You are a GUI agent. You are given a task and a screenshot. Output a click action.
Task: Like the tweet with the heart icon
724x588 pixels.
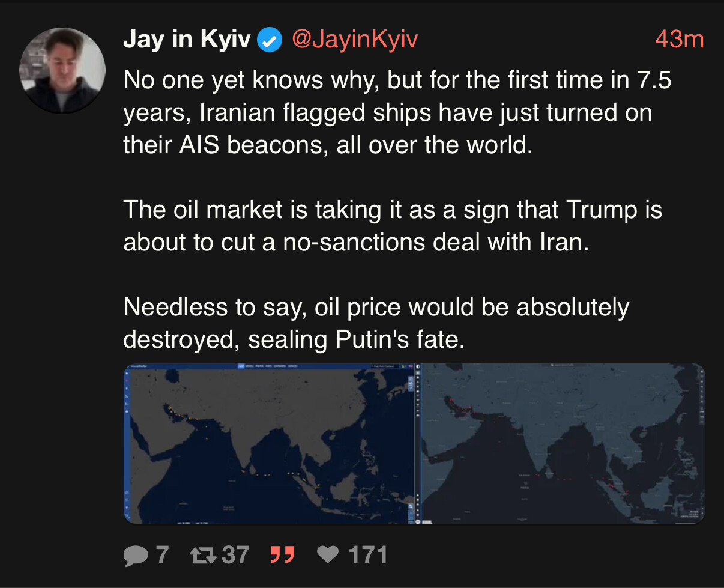[x=328, y=555]
